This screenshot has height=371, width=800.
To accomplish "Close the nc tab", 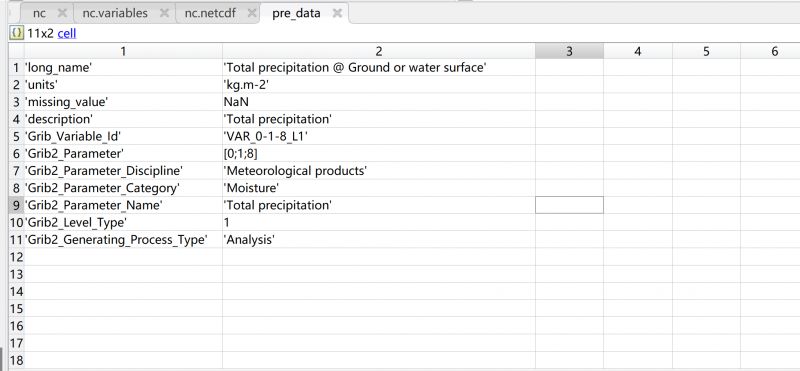I will click(x=62, y=13).
